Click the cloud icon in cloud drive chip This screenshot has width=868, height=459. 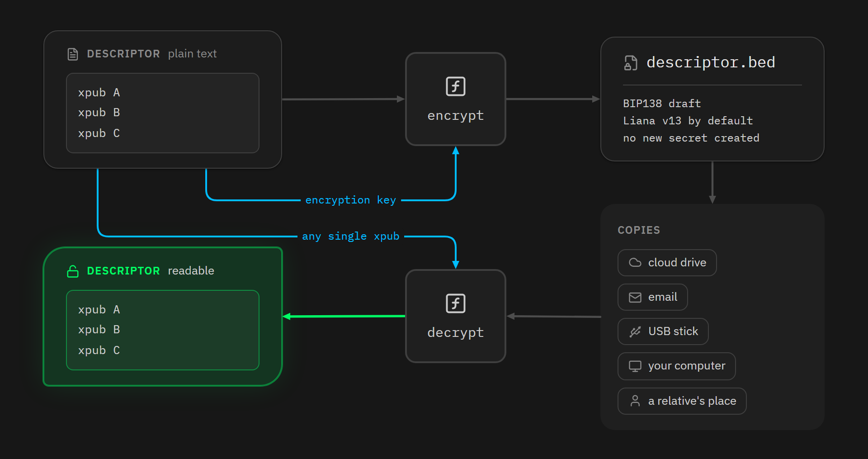pyautogui.click(x=635, y=263)
